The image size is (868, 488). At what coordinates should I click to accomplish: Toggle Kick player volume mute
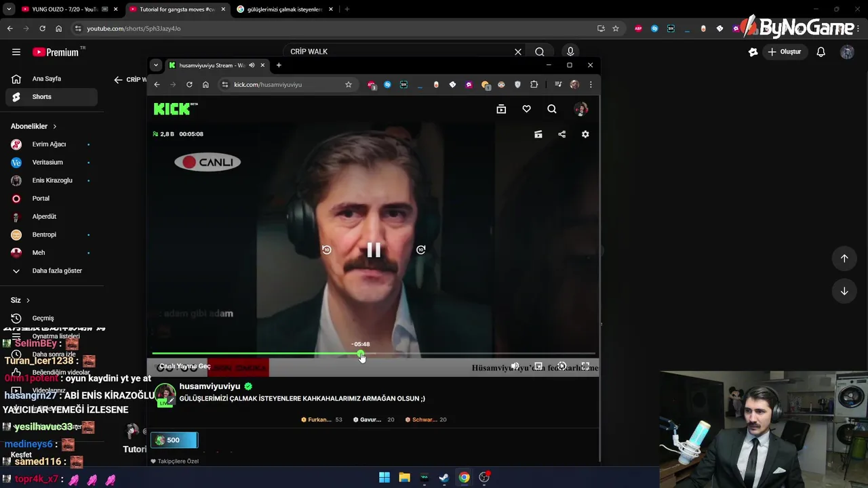click(x=515, y=367)
